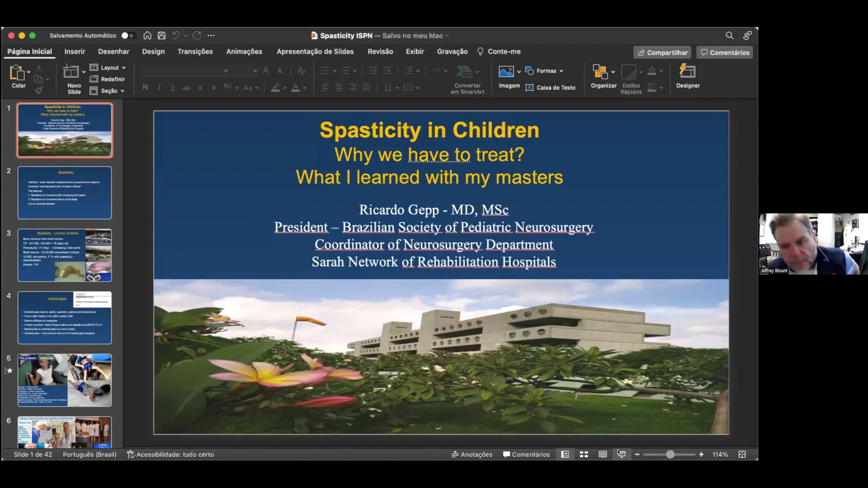Zoom in with the plus button
The width and height of the screenshot is (868, 488).
pyautogui.click(x=701, y=454)
